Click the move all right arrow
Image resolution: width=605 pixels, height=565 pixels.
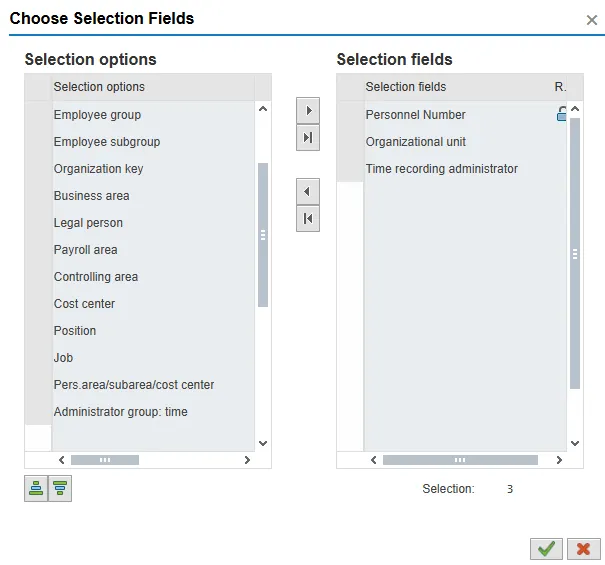308,138
